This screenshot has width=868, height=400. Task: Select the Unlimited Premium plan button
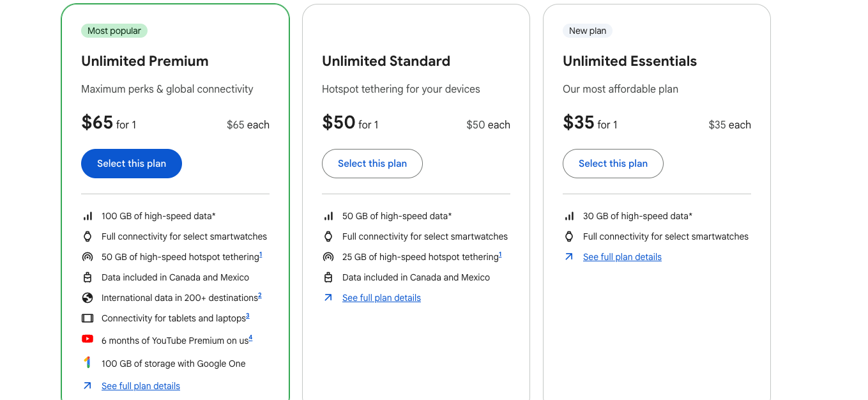(132, 164)
